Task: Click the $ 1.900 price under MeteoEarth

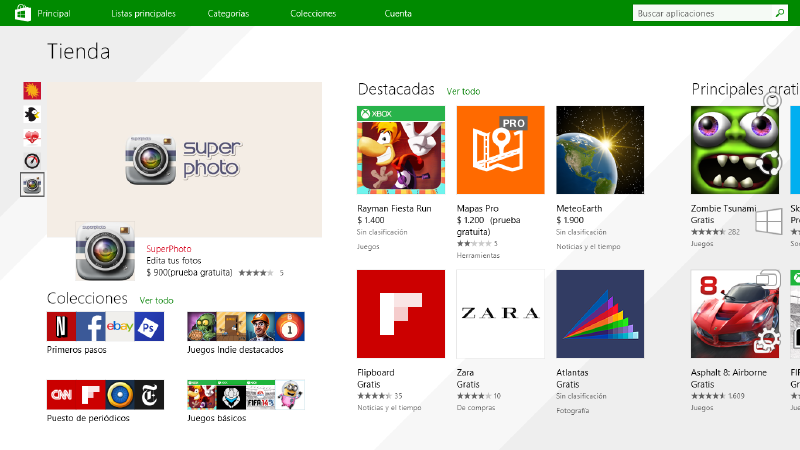Action: (570, 220)
